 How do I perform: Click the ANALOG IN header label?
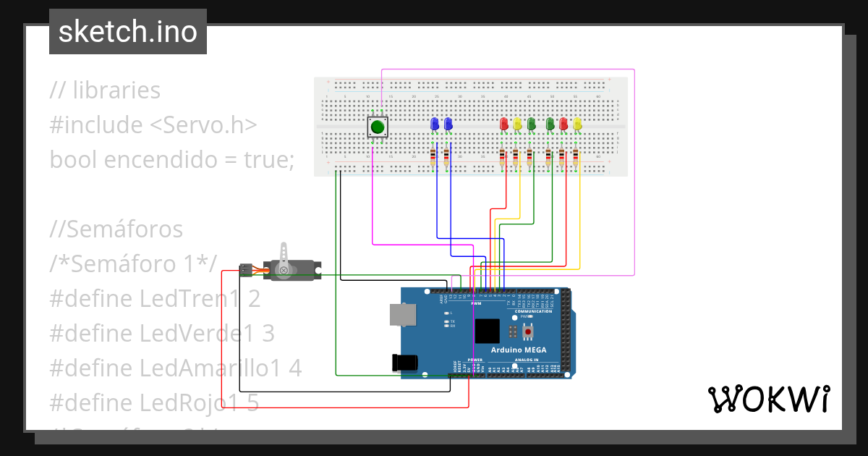pyautogui.click(x=527, y=360)
